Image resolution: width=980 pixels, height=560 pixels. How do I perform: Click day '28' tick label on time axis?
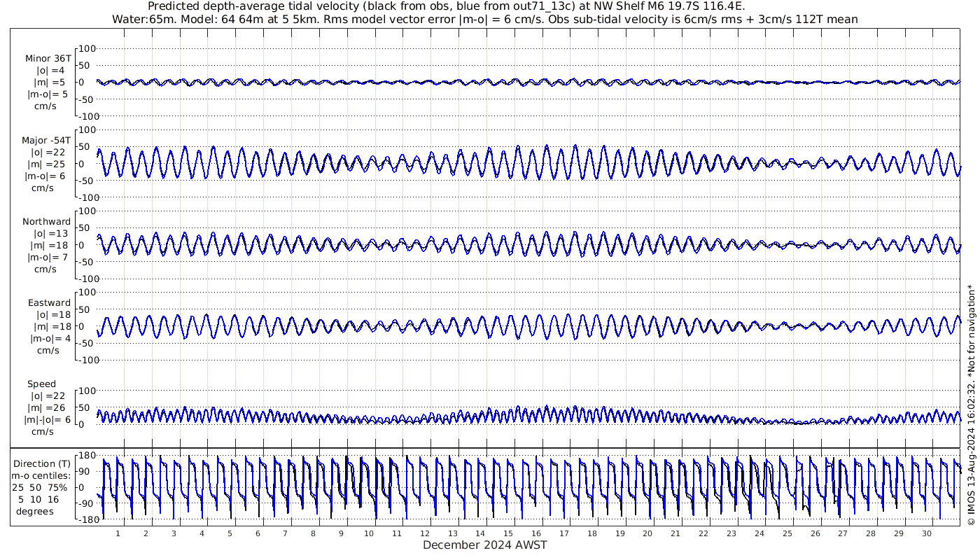(870, 533)
